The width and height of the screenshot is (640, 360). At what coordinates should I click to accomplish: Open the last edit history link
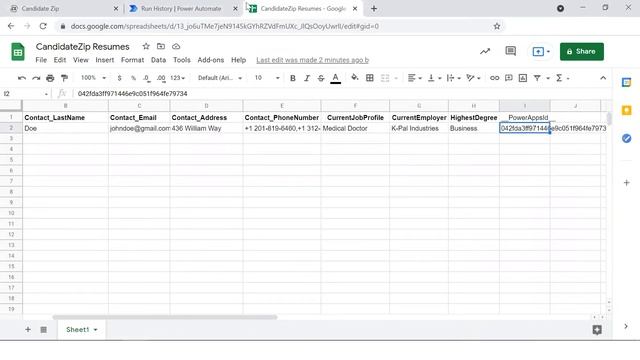pos(313,60)
